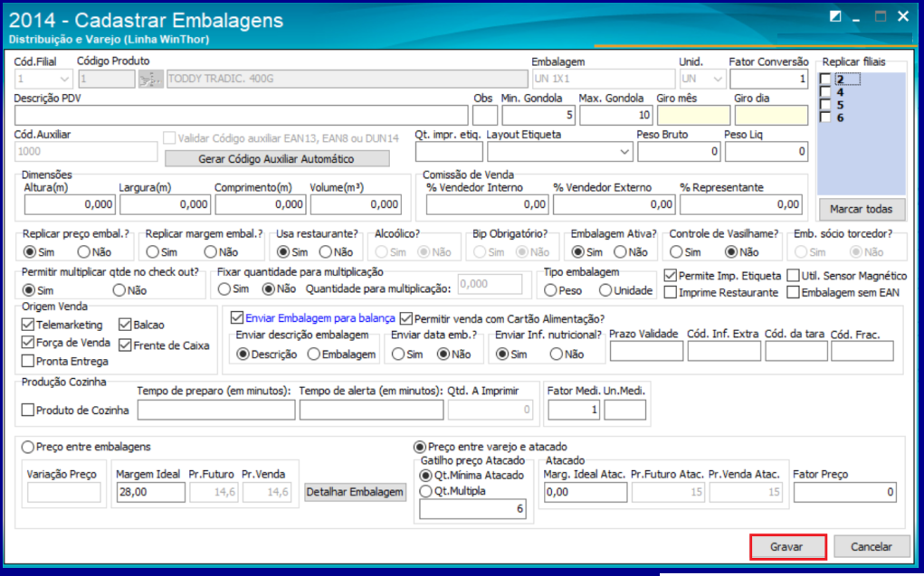This screenshot has height=576, width=924.
Task: Click the Prazo Validade field
Action: (646, 352)
